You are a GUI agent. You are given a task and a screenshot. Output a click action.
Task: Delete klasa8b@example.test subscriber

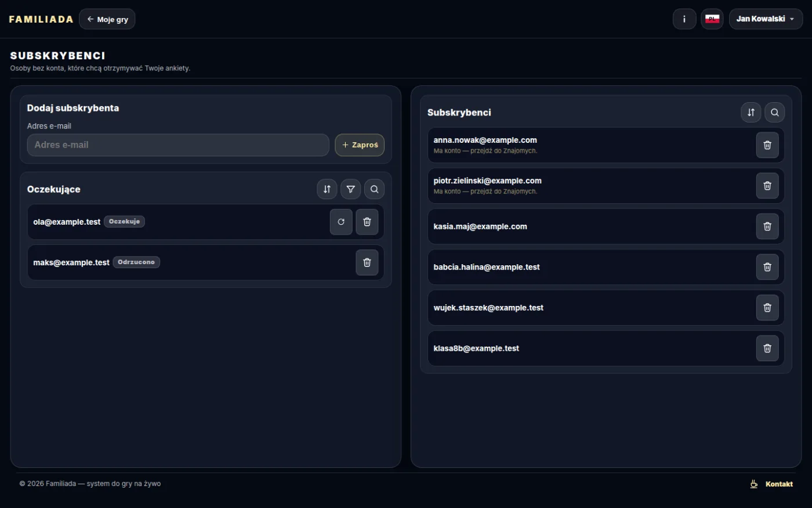767,348
